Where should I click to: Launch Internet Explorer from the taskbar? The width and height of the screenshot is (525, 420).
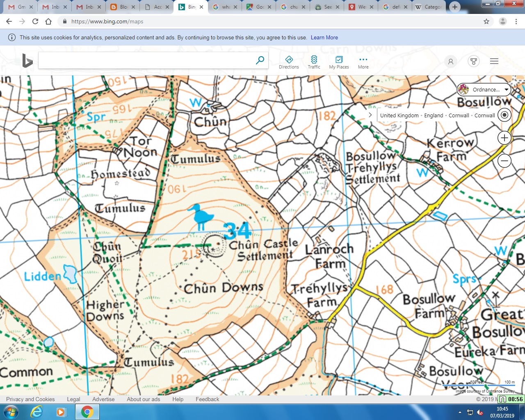pyautogui.click(x=37, y=411)
